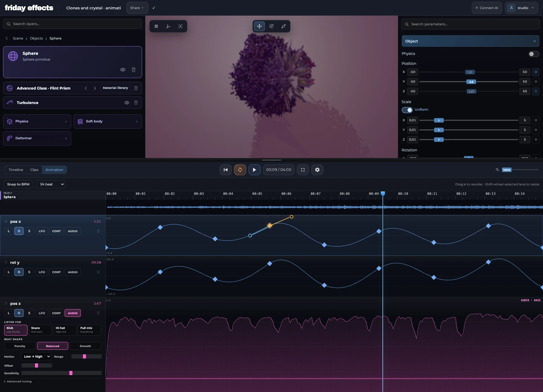Open the Material library

point(115,88)
